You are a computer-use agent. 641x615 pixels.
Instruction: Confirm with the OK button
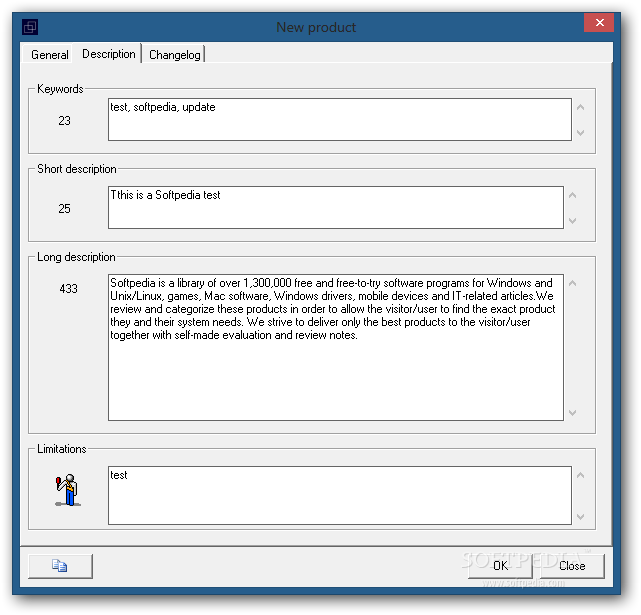(500, 566)
